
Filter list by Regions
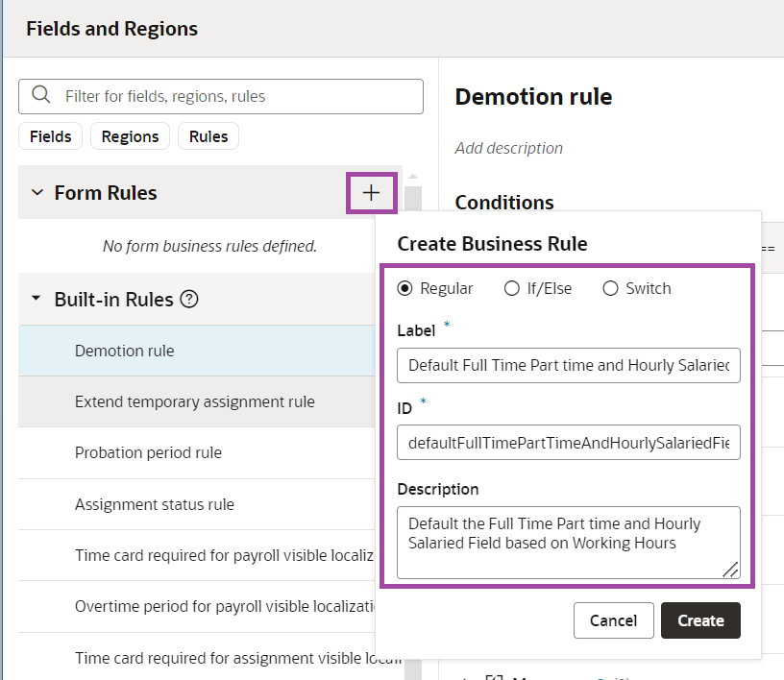point(130,136)
